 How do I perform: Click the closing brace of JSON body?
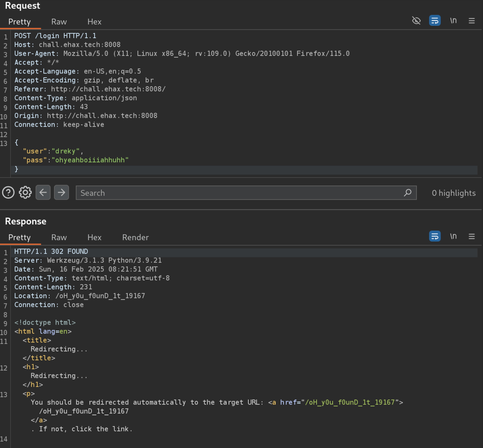[16, 169]
